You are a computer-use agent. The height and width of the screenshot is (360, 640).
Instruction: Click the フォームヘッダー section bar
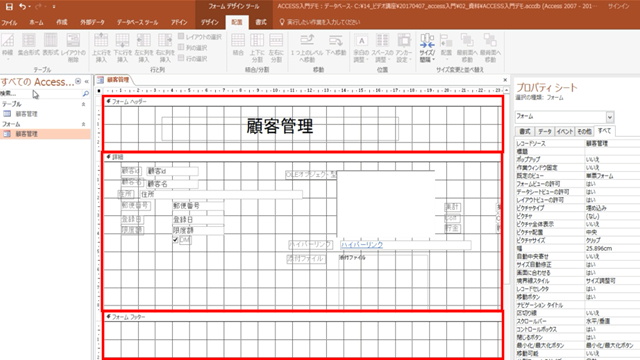point(302,101)
